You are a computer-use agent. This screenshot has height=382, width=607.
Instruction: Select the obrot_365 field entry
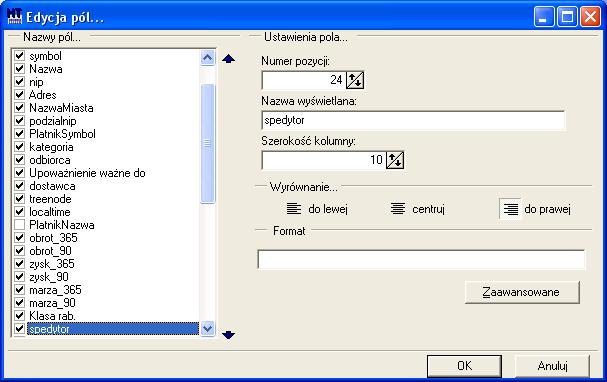53,238
